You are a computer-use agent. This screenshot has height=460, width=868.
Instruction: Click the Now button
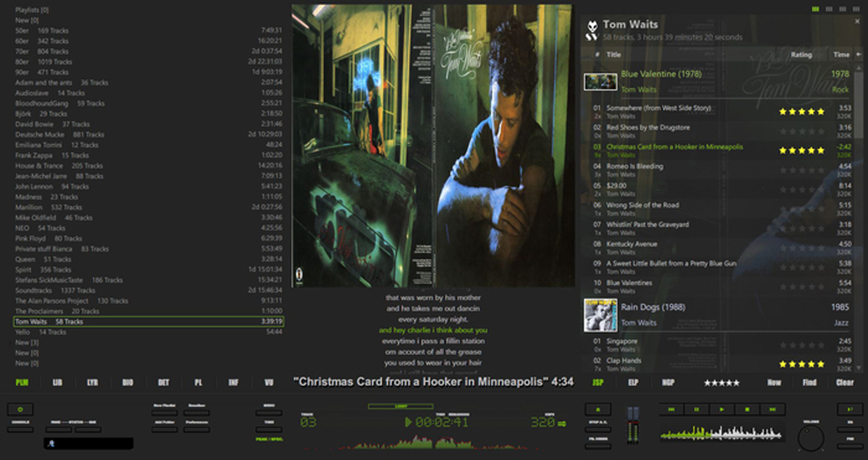[x=774, y=383]
